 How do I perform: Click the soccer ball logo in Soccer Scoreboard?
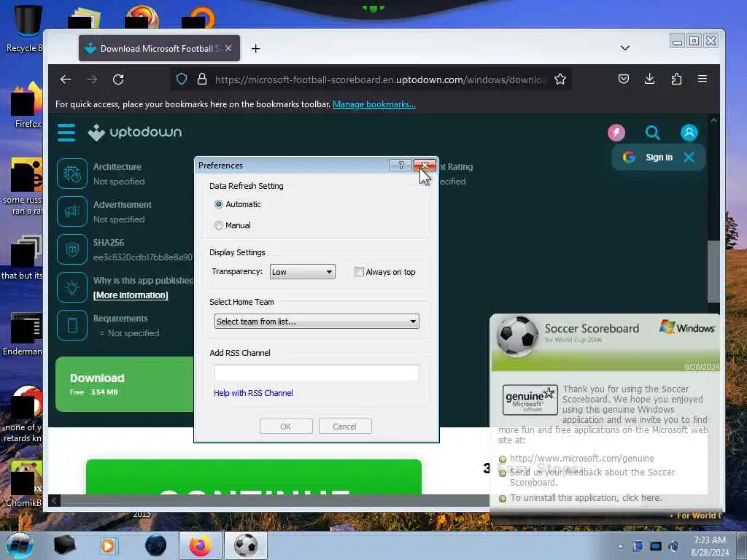pos(517,336)
